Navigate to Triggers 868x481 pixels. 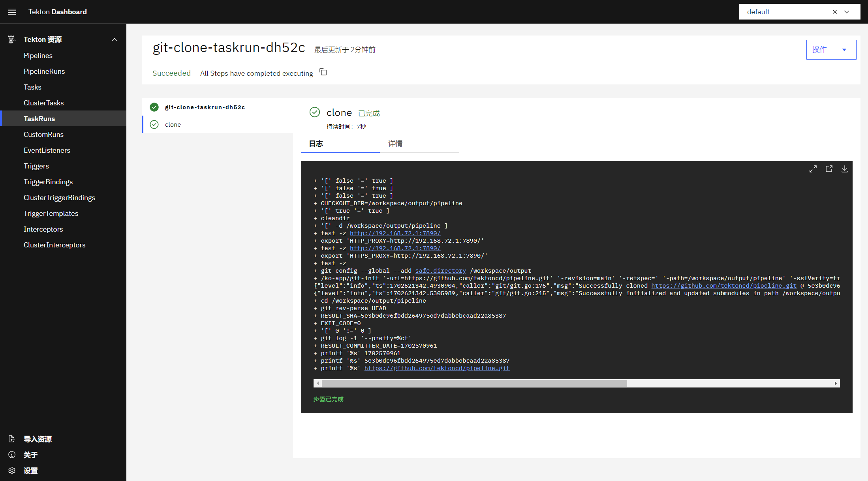63,166
